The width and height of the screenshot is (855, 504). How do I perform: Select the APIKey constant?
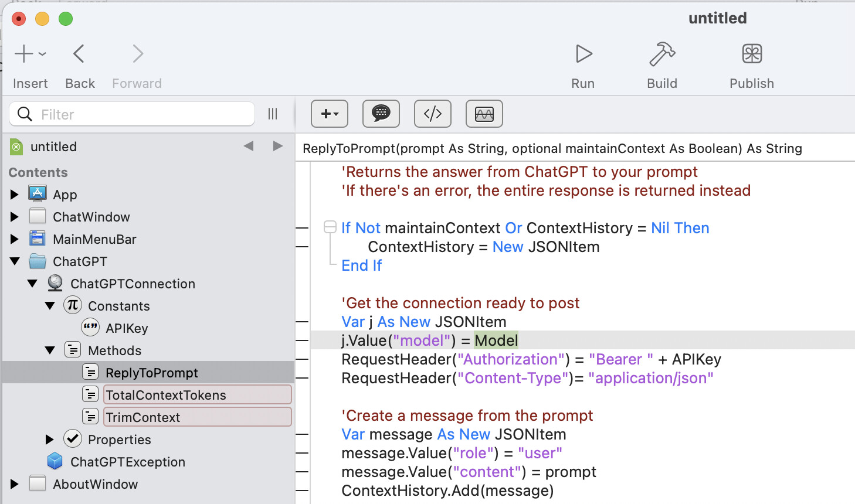pos(127,328)
